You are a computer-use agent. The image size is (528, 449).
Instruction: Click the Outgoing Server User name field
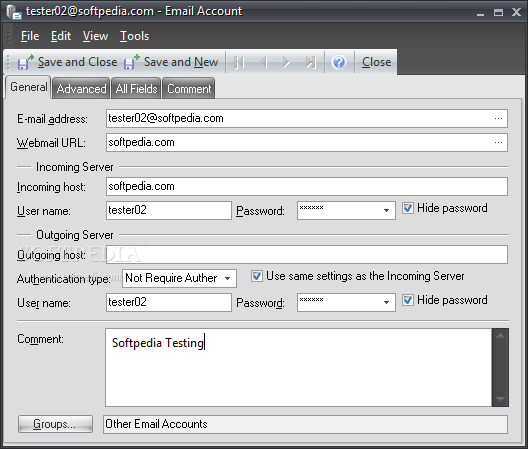pos(169,302)
